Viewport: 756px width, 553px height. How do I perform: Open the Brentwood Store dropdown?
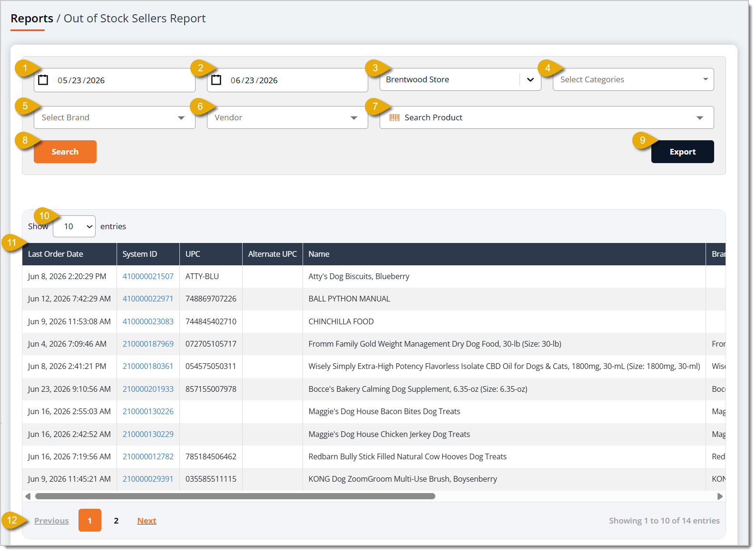click(x=460, y=79)
